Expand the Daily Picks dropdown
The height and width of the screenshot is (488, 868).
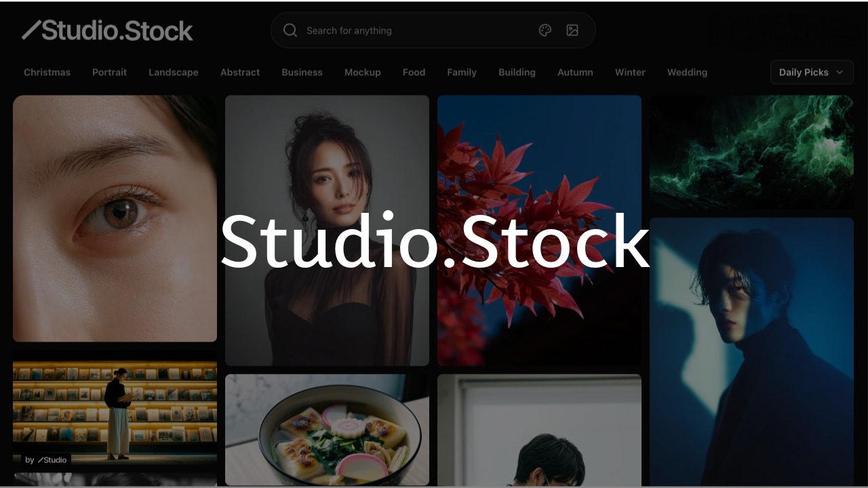pyautogui.click(x=811, y=72)
